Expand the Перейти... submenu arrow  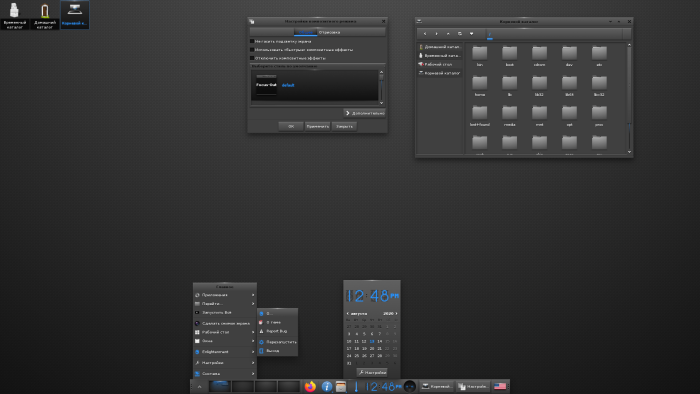point(253,304)
